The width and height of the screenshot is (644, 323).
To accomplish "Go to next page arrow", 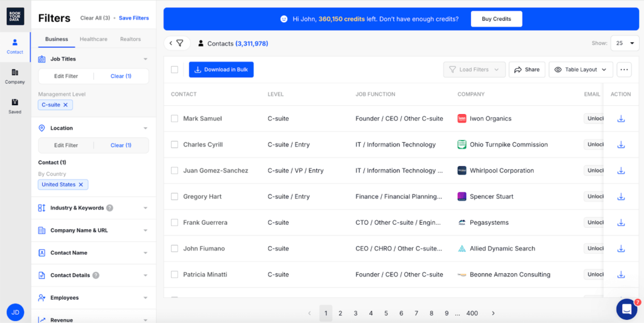I will tap(493, 313).
